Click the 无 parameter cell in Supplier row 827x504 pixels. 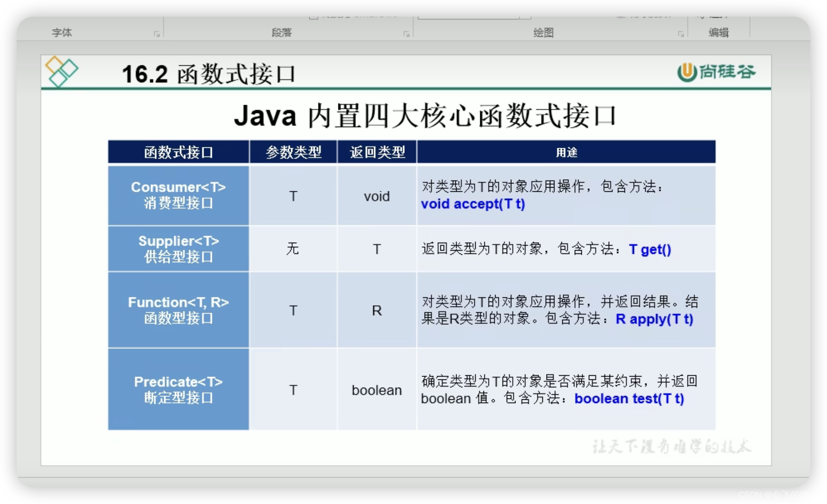(x=293, y=249)
